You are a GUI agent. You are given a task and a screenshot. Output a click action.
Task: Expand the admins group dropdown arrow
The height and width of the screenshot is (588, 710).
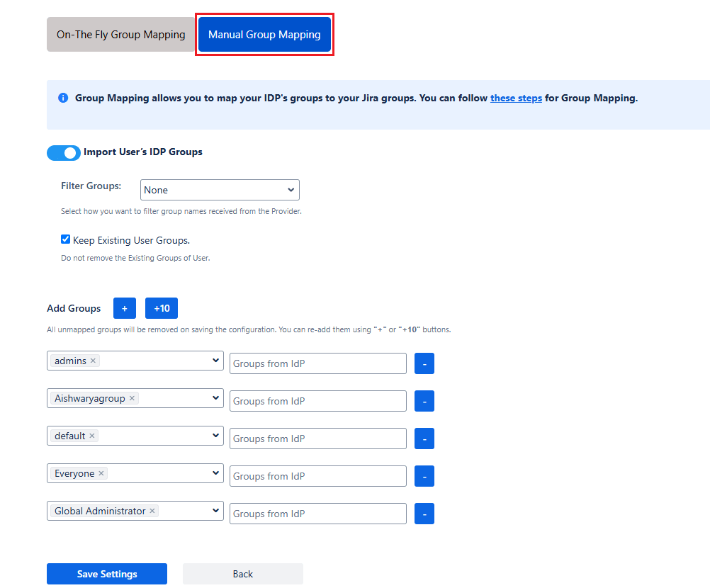point(215,361)
